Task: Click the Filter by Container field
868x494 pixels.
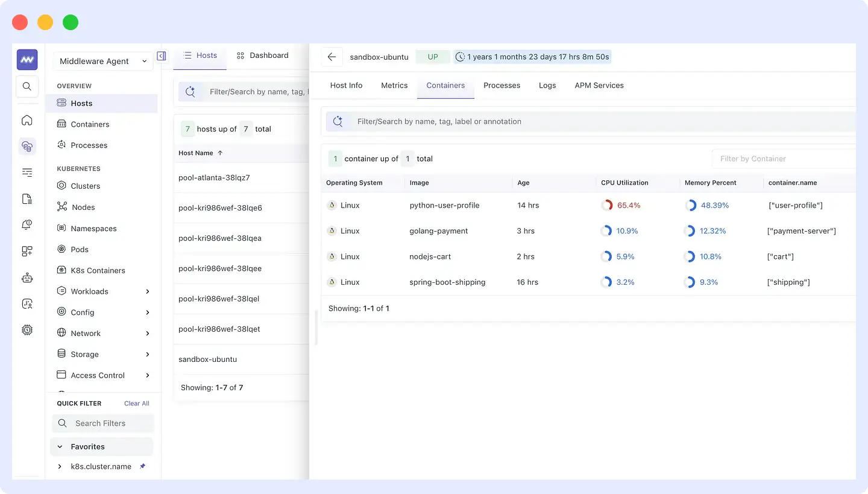Action: (784, 159)
